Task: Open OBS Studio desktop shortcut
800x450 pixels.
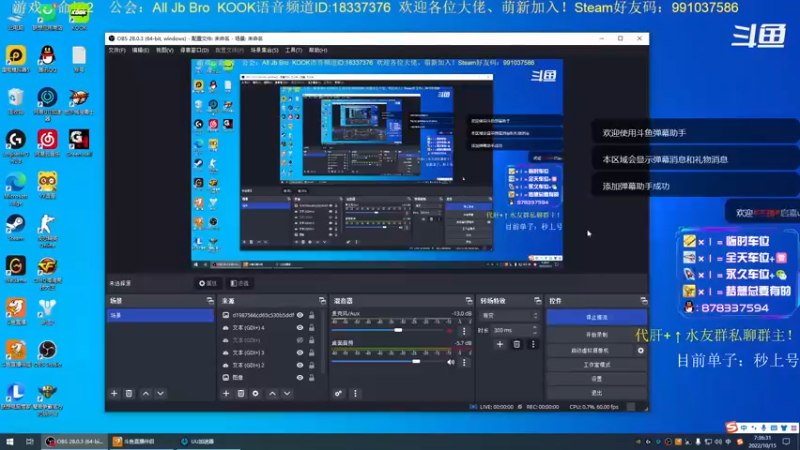Action: pyautogui.click(x=47, y=353)
